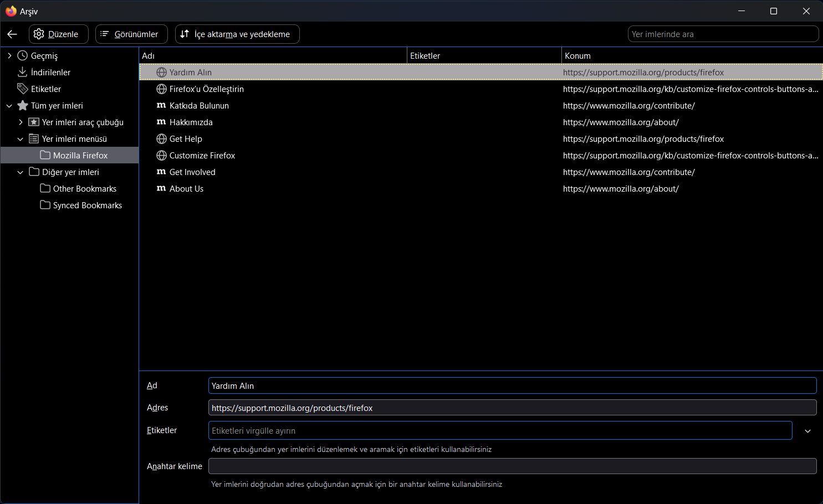Sort by the Konum column header
The image size is (823, 504).
pos(692,56)
